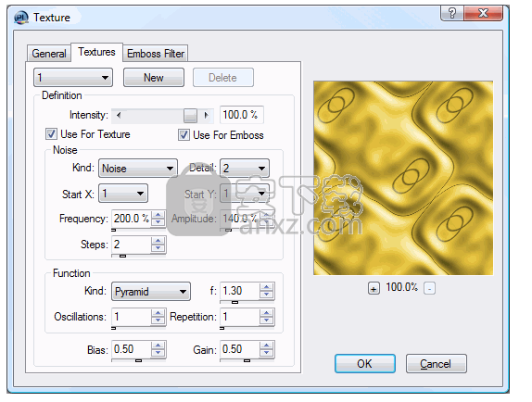Click the help question mark icon
This screenshot has width=532, height=402.
(452, 14)
